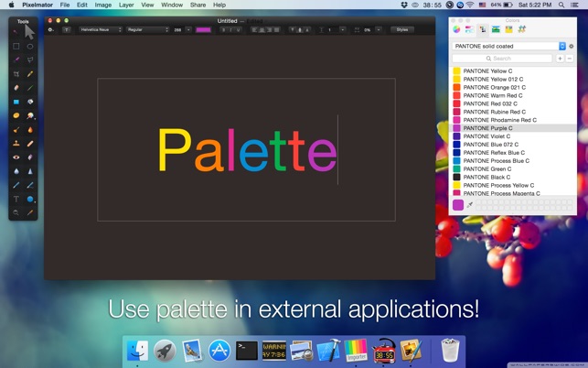The image size is (588, 368).
Task: Open the Color Wheel picker tab
Action: click(x=456, y=29)
